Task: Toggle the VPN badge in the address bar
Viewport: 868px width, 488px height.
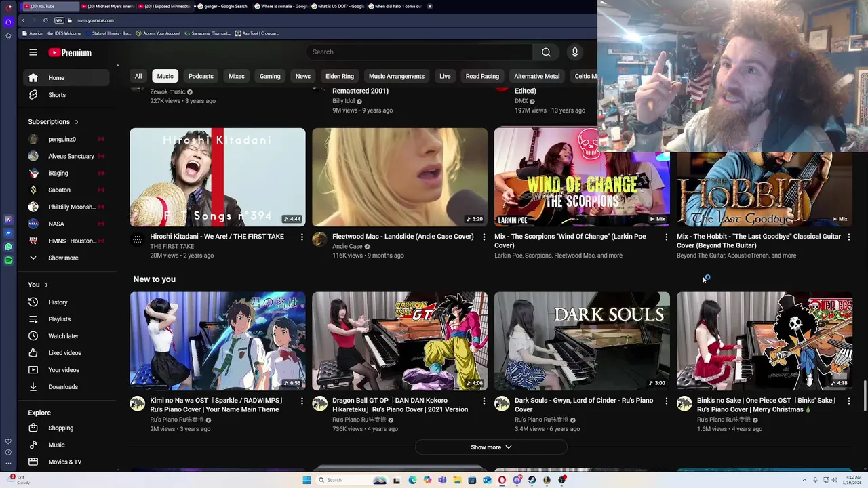Action: point(59,20)
